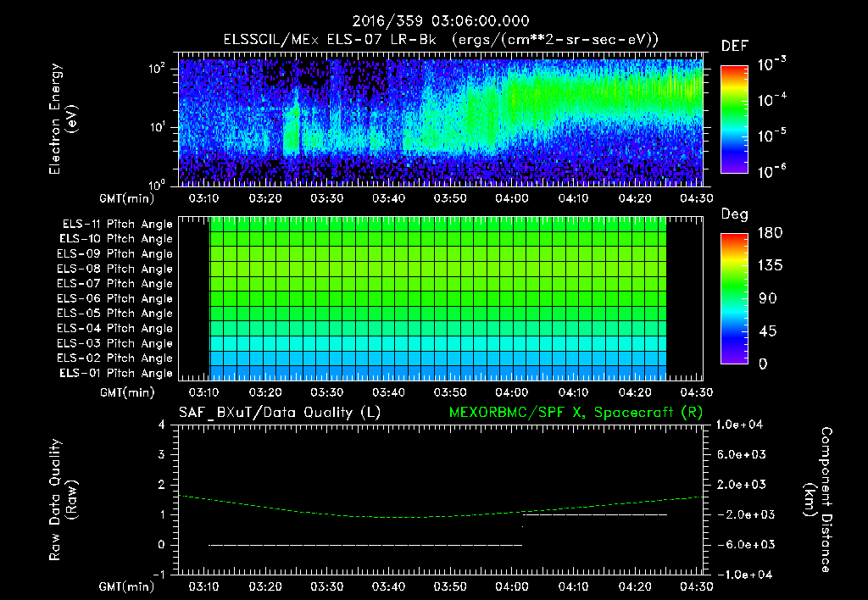This screenshot has height=600, width=868.
Task: Select ELS-09 Pitch Angle row label
Action: tap(114, 254)
